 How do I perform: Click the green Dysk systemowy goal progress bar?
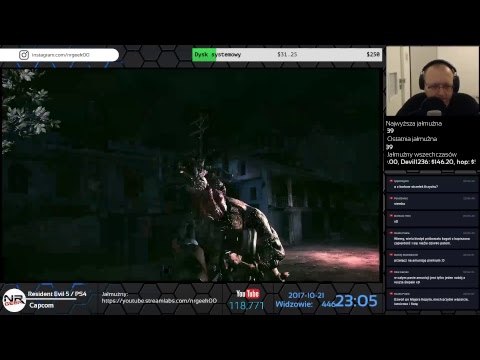coord(287,55)
